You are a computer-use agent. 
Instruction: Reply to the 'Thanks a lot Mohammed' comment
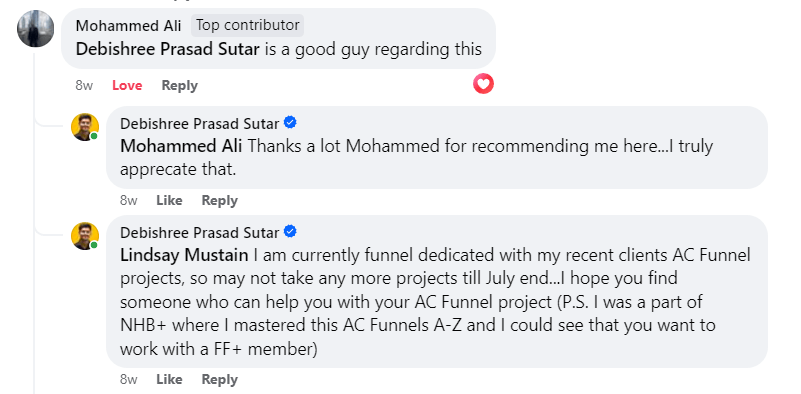220,200
